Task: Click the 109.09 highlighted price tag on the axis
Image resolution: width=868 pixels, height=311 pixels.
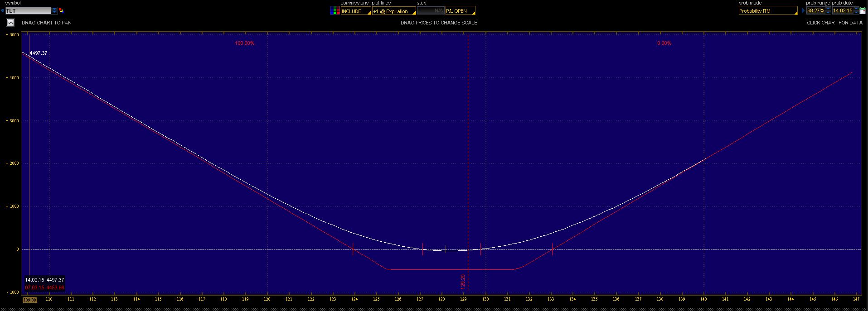Action: click(x=29, y=300)
